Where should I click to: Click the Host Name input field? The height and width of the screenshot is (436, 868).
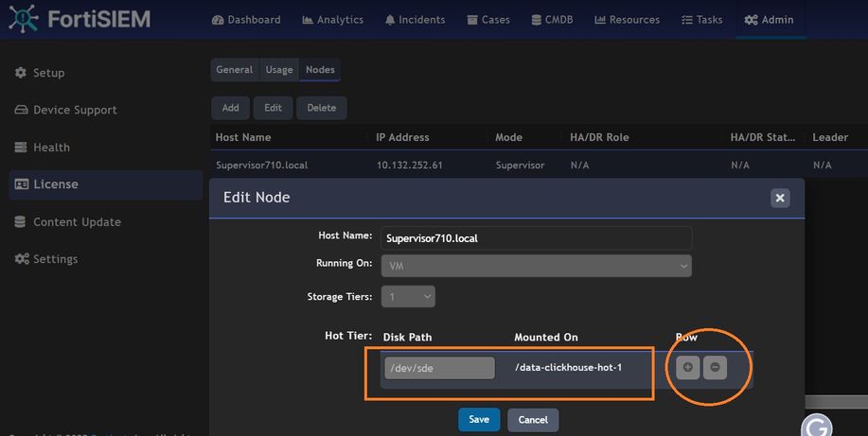536,238
